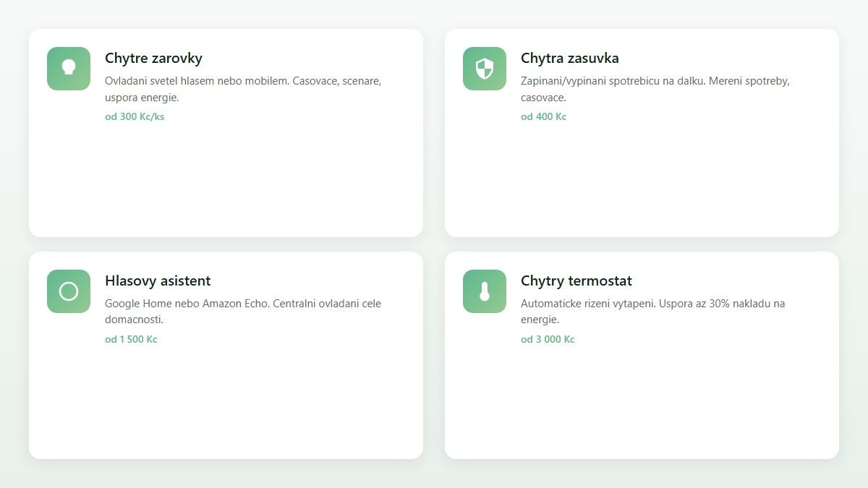Click the light bulb icon

point(69,69)
